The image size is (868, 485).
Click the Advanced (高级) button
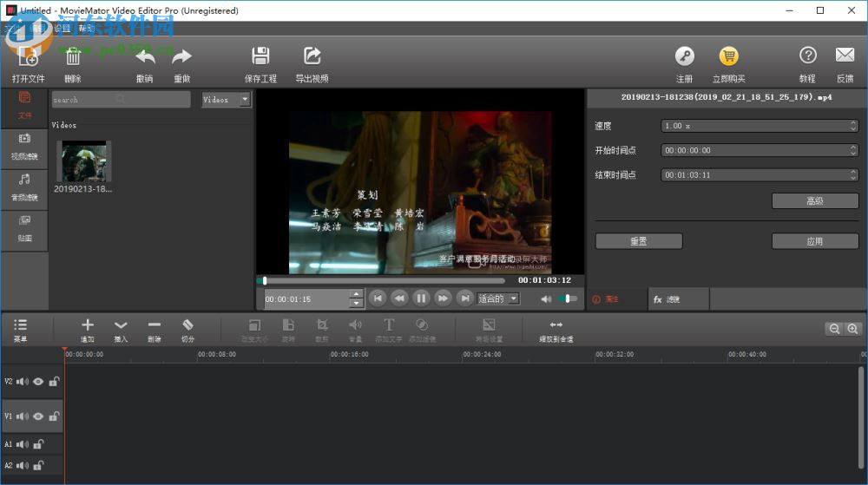coord(815,200)
